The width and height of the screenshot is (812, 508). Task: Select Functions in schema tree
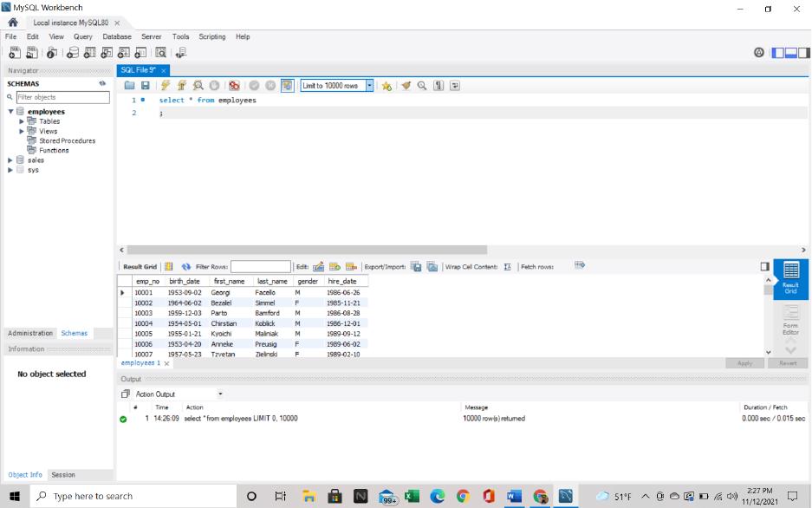coord(54,151)
